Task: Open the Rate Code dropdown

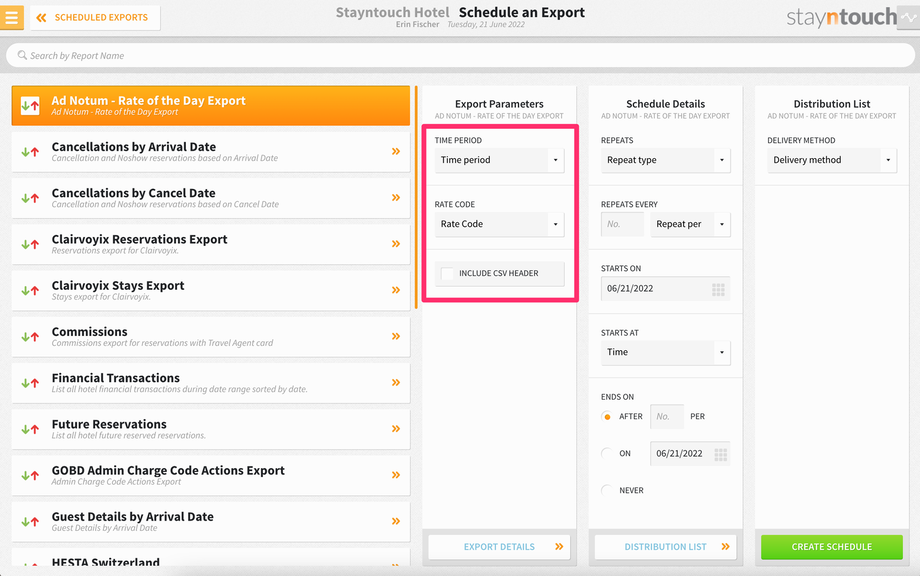Action: 499,224
